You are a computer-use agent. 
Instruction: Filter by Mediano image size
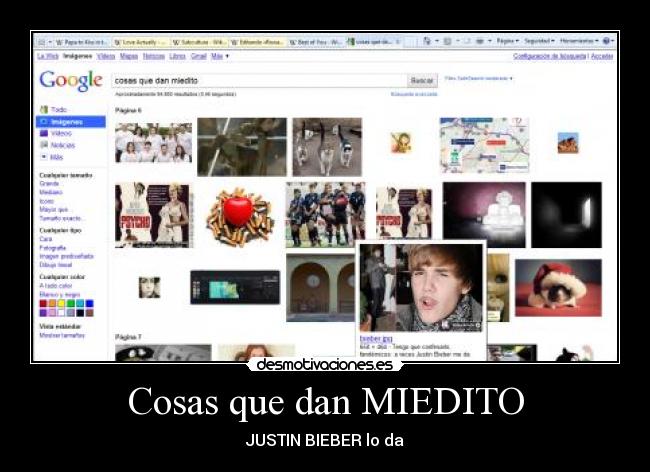click(51, 192)
